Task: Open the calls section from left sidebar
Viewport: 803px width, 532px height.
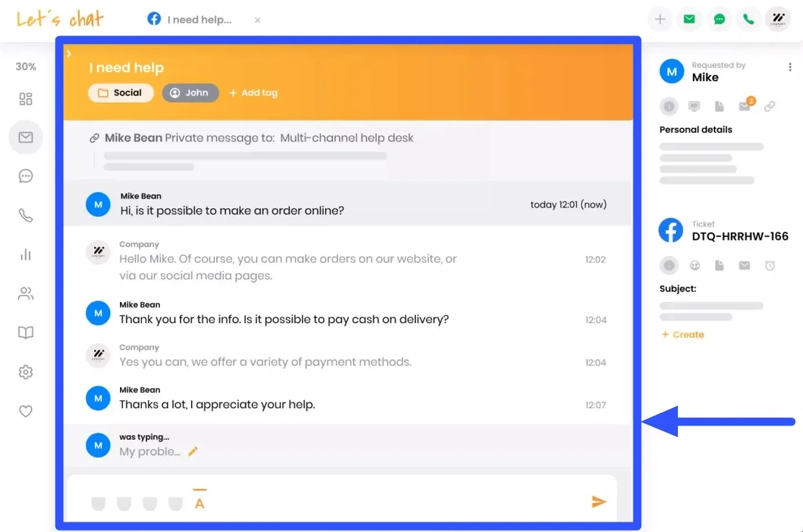Action: coord(25,215)
